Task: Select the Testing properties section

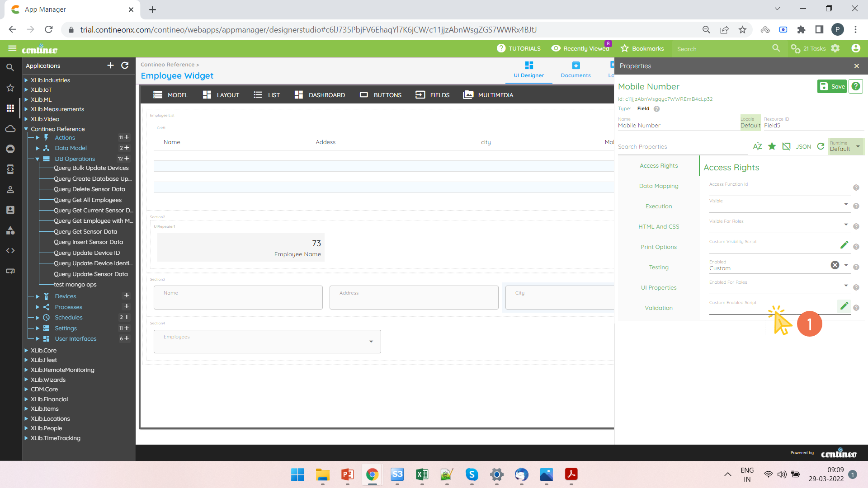Action: tap(658, 267)
